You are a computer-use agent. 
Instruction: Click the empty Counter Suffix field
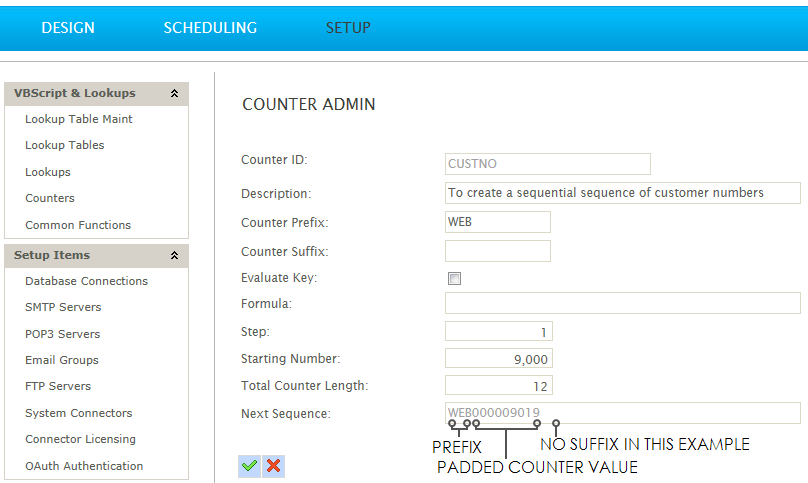point(497,251)
